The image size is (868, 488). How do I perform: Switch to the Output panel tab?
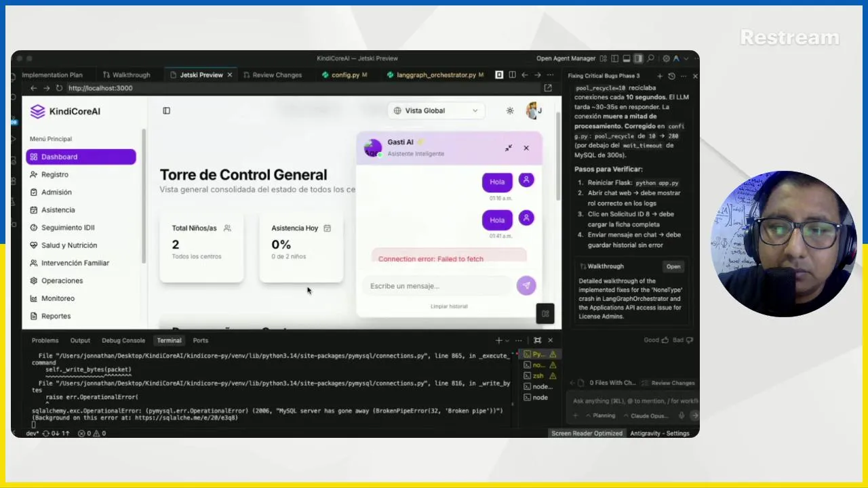[x=80, y=340]
